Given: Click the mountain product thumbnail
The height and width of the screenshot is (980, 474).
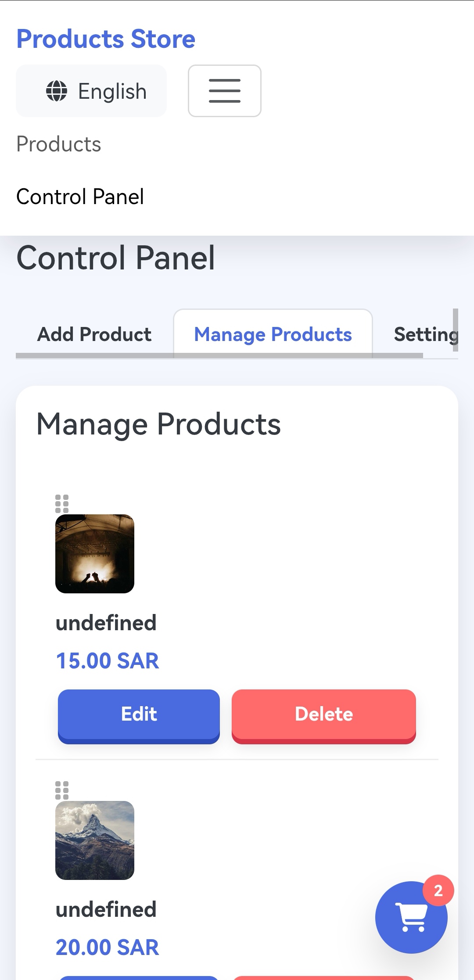Looking at the screenshot, I should pos(95,840).
